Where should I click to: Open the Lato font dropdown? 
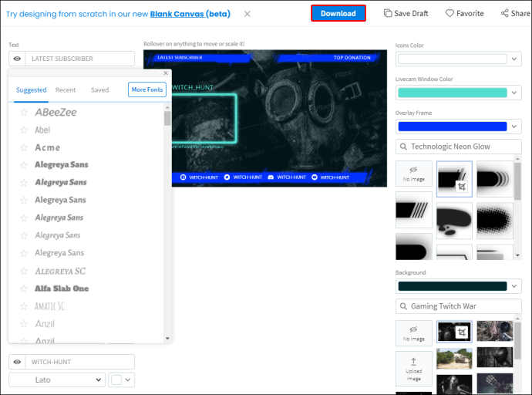[57, 380]
